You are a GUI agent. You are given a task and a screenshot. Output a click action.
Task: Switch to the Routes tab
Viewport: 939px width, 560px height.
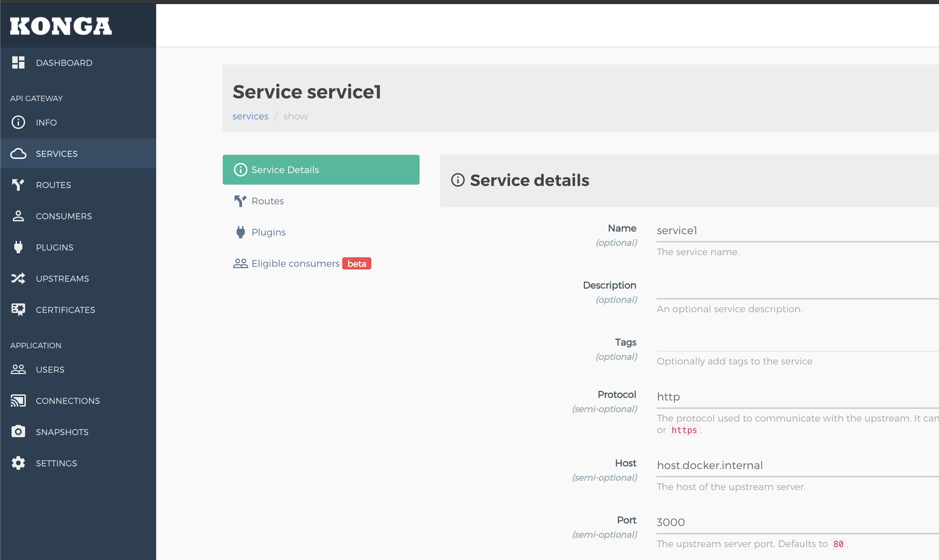[x=268, y=201]
